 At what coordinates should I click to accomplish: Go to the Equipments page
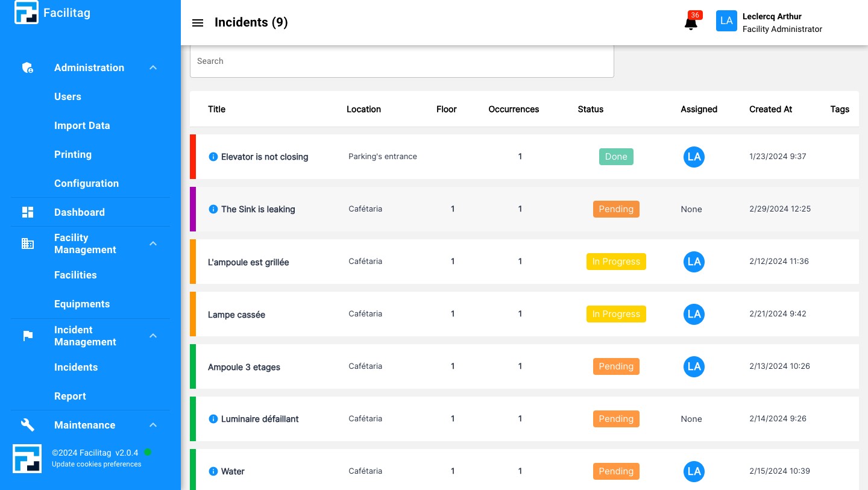pyautogui.click(x=82, y=304)
